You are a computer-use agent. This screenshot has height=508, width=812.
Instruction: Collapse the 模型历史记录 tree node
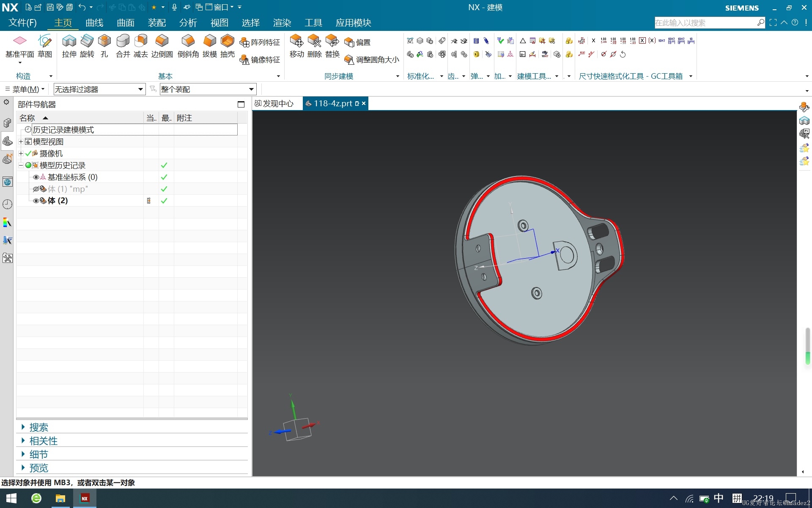(21, 165)
